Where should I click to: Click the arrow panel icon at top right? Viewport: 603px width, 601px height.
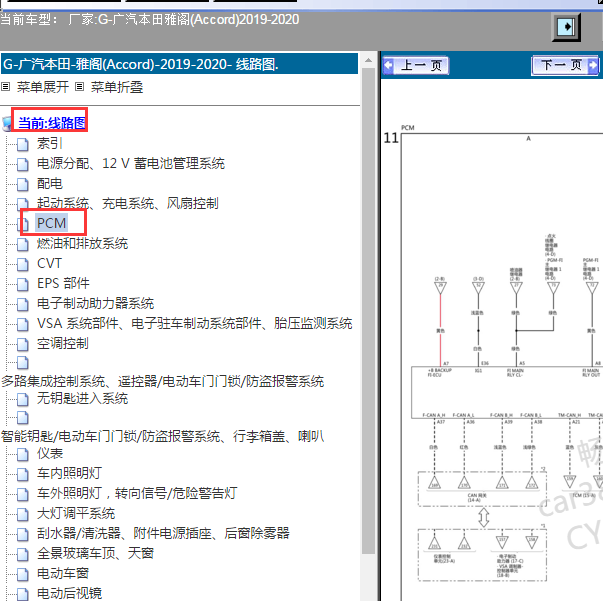tap(566, 27)
